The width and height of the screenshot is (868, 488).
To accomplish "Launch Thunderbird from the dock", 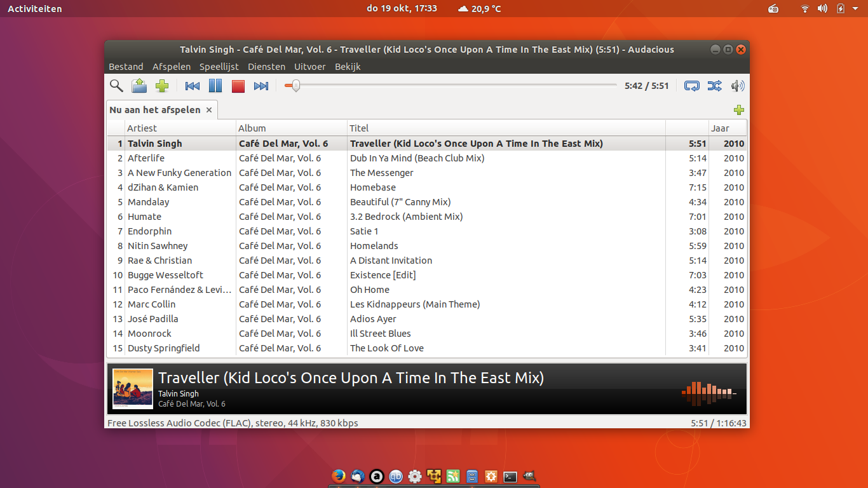I will tap(358, 476).
